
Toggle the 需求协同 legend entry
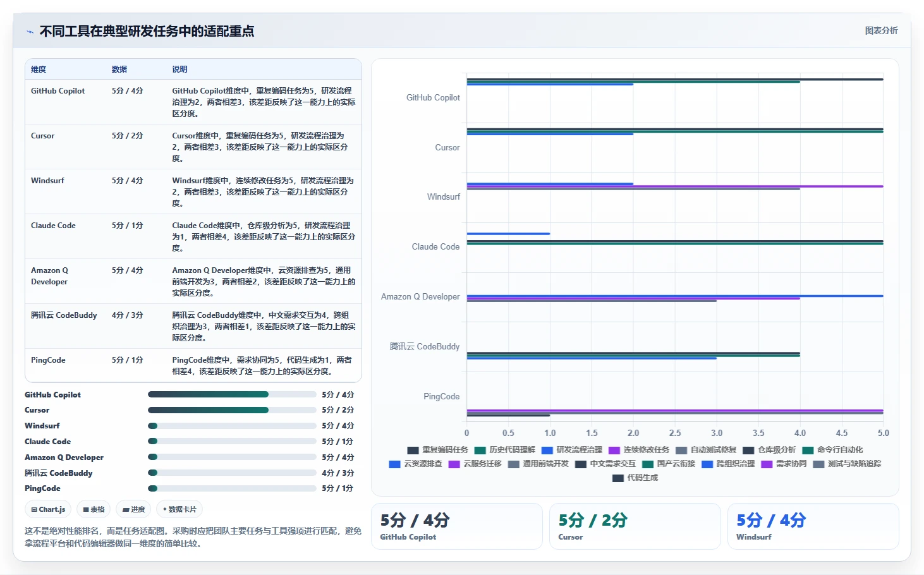(x=784, y=464)
